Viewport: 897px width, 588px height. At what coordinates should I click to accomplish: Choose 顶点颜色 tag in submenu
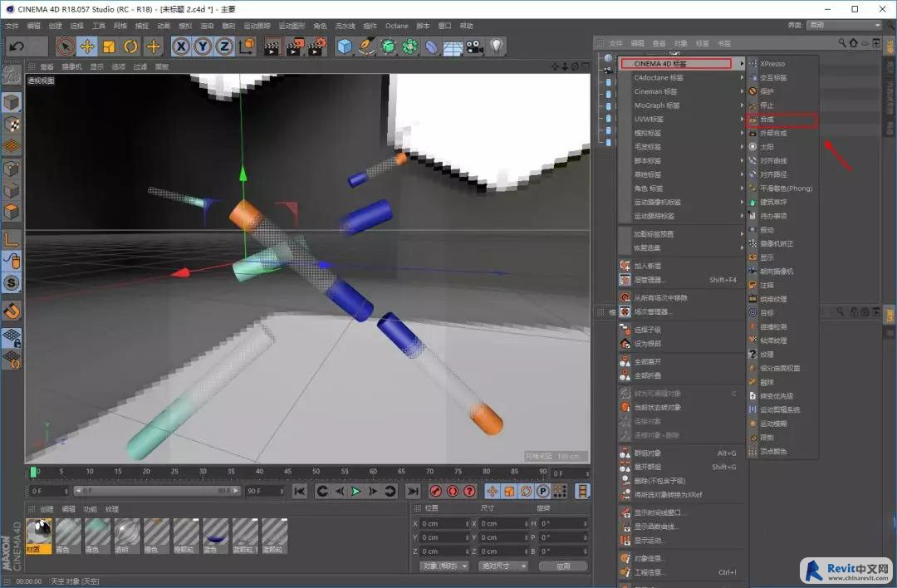[x=782, y=451]
